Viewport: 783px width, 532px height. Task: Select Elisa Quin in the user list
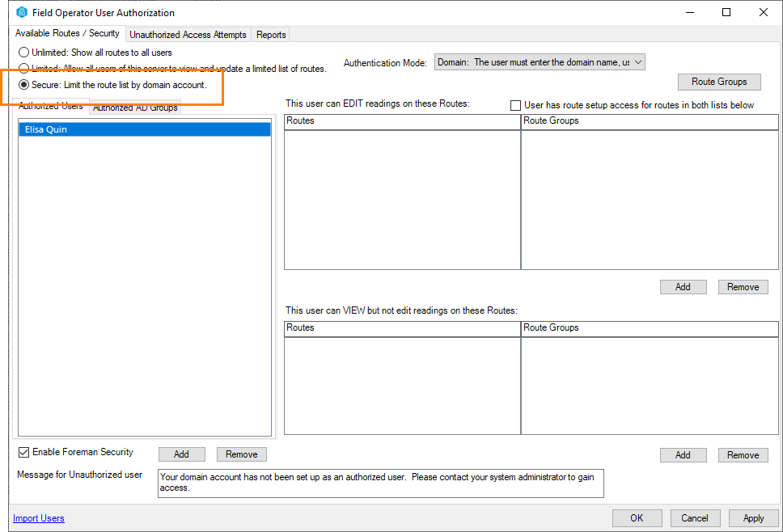pyautogui.click(x=144, y=129)
